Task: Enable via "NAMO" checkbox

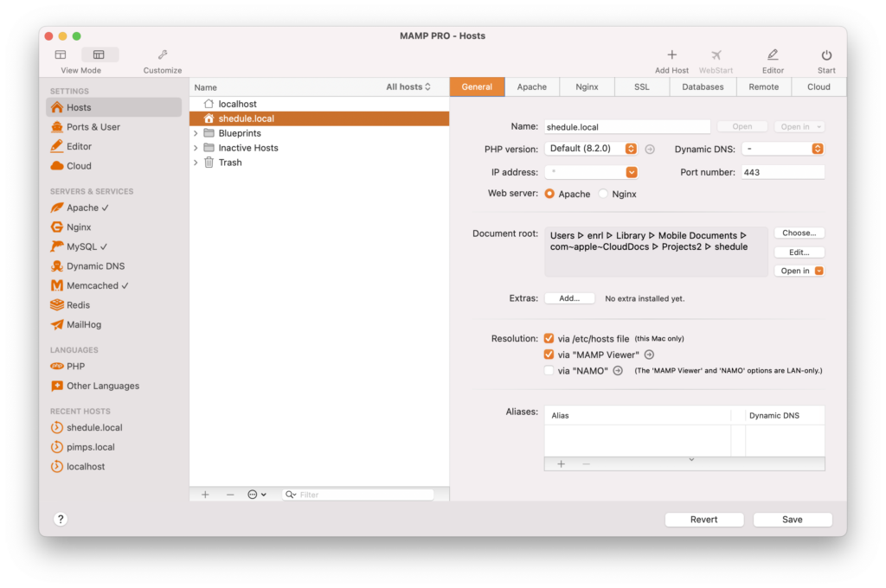Action: pyautogui.click(x=549, y=371)
